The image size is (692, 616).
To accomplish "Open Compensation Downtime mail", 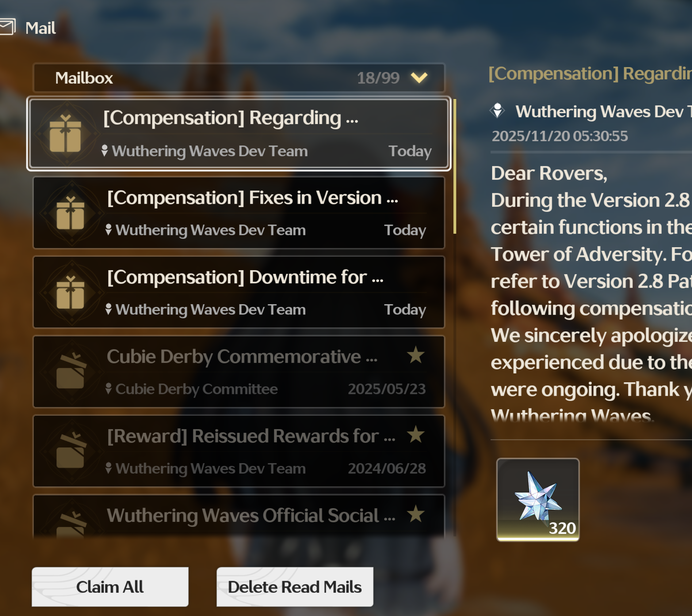I will [239, 292].
